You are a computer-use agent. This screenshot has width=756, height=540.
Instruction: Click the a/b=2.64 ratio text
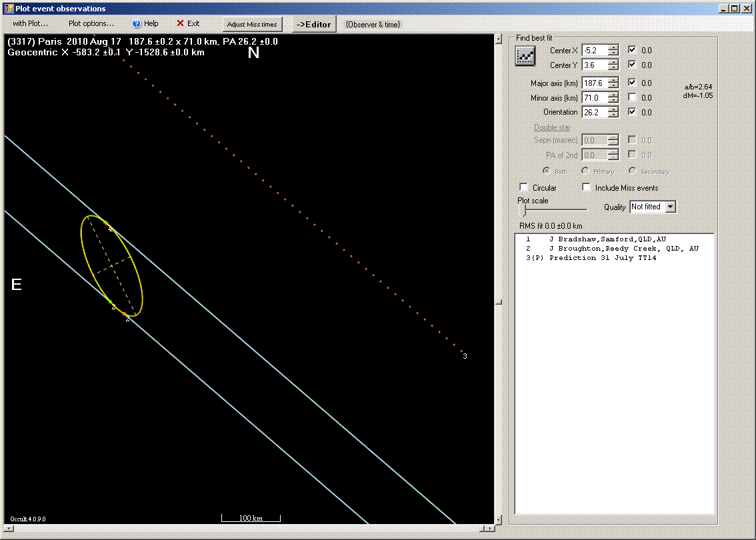click(698, 87)
